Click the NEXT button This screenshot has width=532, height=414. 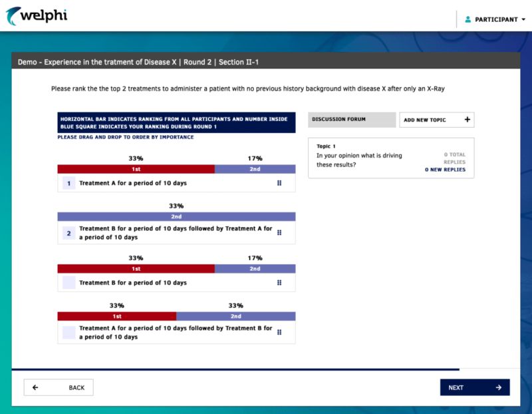475,387
